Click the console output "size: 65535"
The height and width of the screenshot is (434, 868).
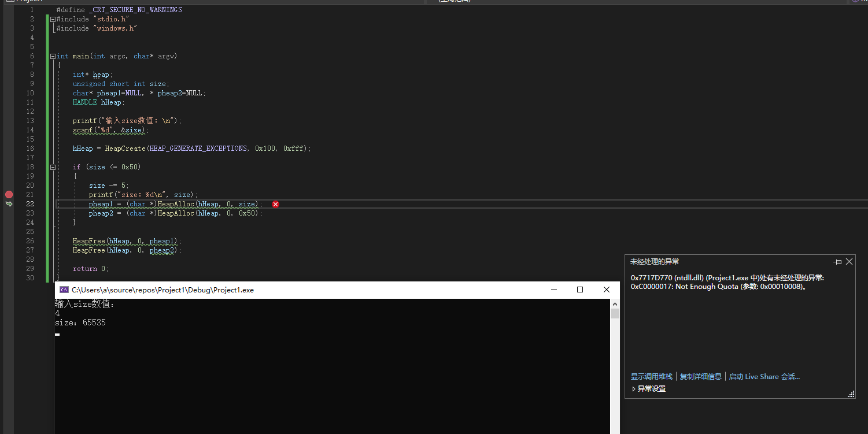(x=80, y=323)
